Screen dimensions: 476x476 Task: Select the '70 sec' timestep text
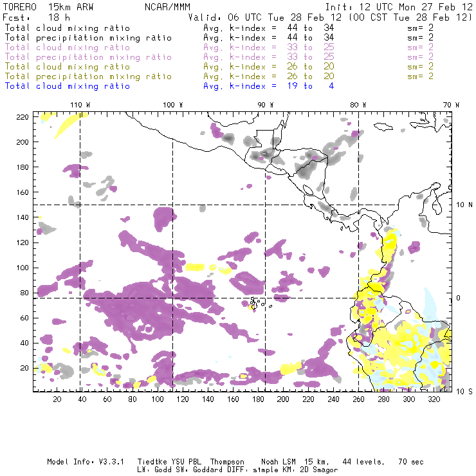tap(411, 462)
